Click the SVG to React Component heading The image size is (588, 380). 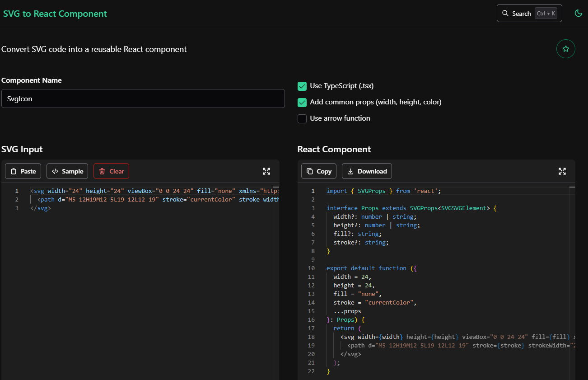point(55,14)
